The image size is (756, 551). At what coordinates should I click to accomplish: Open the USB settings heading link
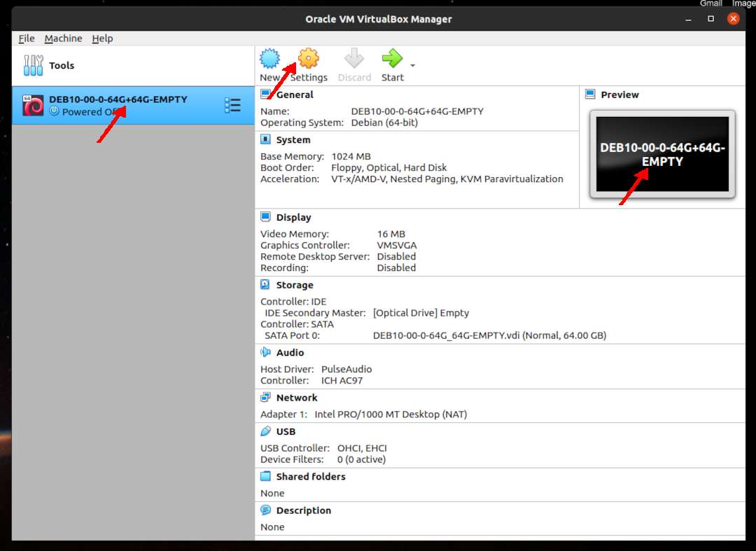point(286,431)
